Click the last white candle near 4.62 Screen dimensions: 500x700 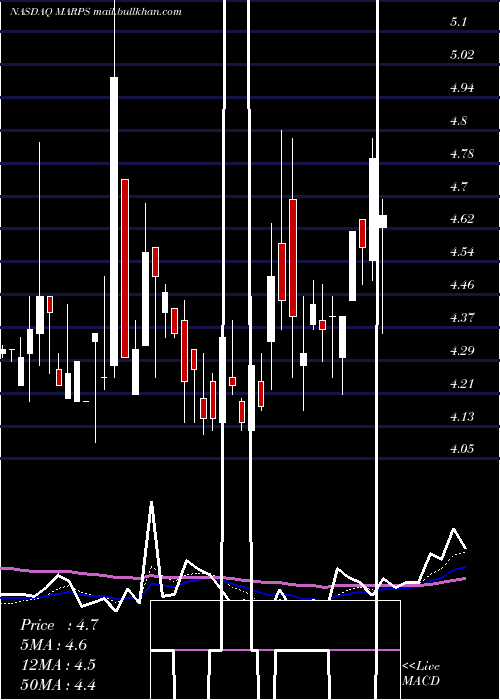tap(383, 221)
